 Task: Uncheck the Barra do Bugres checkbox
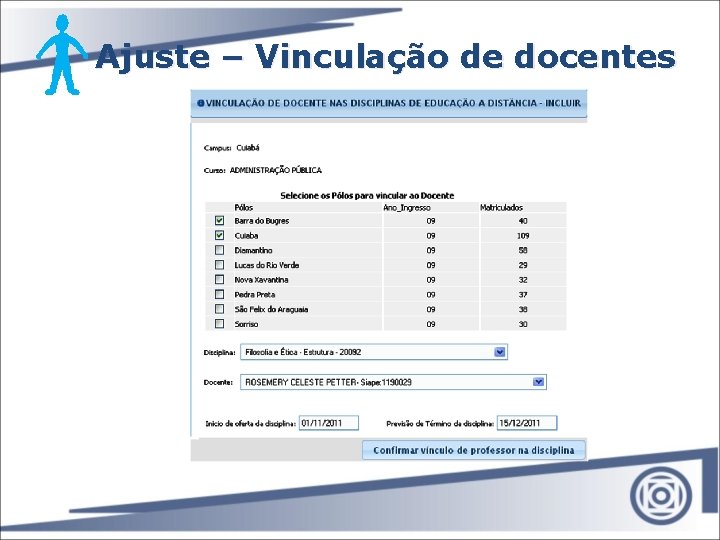[219, 220]
